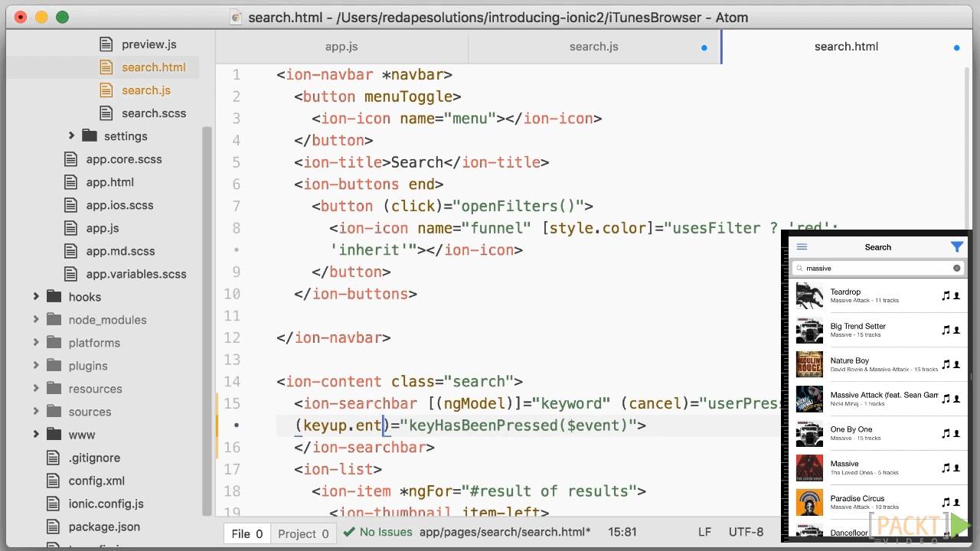This screenshot has height=551, width=980.
Task: Click the modified dot on search.html tab
Action: (x=956, y=47)
